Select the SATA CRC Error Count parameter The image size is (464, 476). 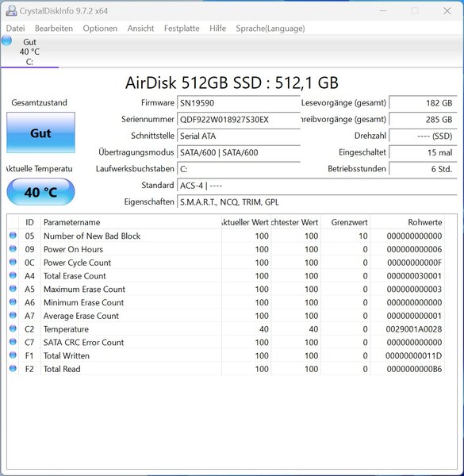(83, 343)
